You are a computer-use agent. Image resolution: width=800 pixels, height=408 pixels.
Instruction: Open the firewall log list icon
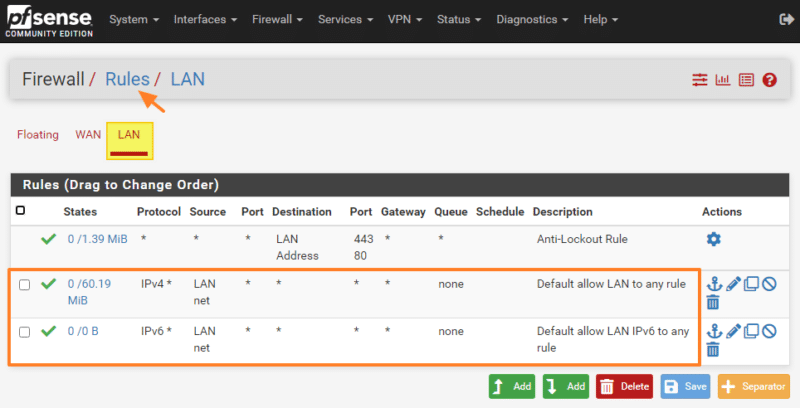[746, 80]
